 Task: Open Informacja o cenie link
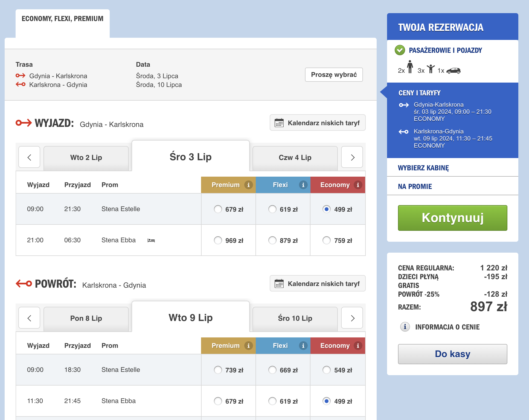coord(447,327)
